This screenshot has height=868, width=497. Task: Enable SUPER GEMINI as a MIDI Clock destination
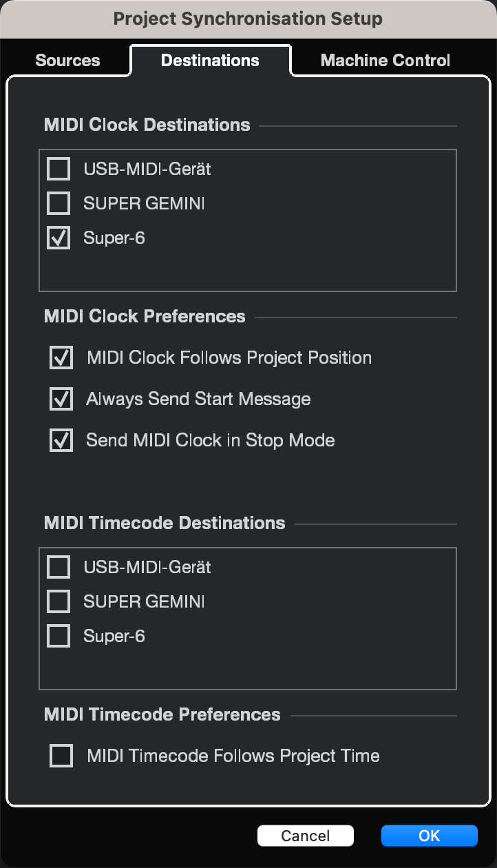(59, 203)
